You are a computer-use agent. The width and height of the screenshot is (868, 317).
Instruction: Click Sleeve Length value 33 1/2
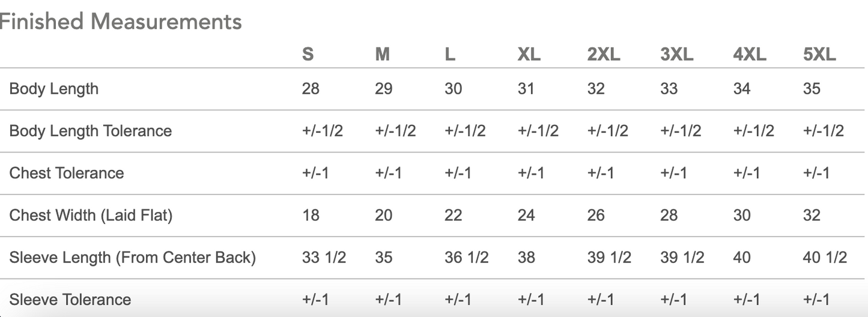(324, 258)
